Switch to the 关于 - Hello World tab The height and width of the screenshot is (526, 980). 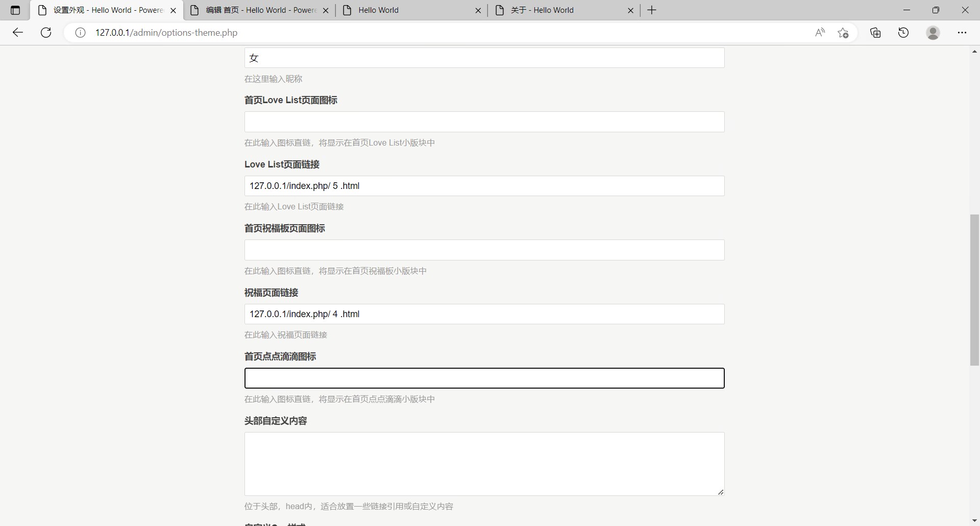coord(564,10)
